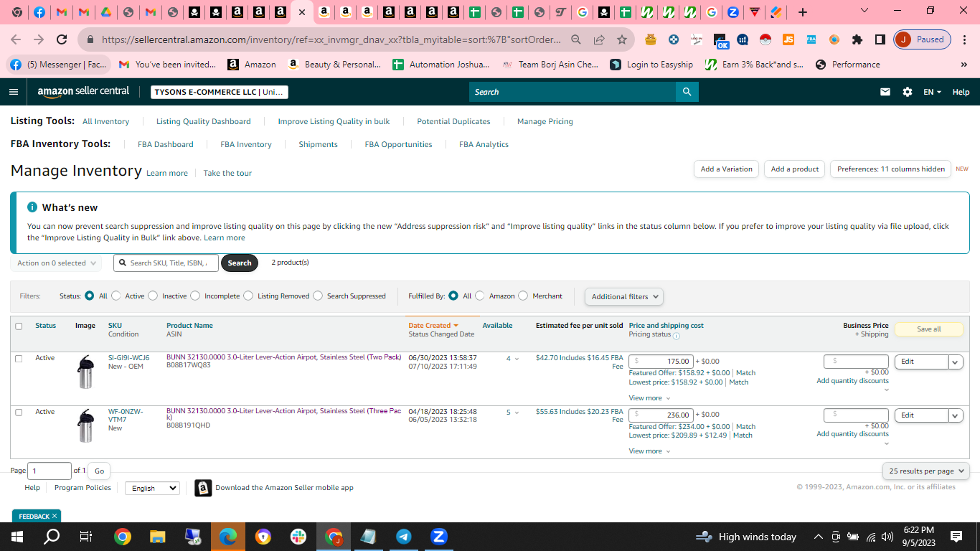
Task: Open the English language dropdown in footer
Action: [152, 488]
